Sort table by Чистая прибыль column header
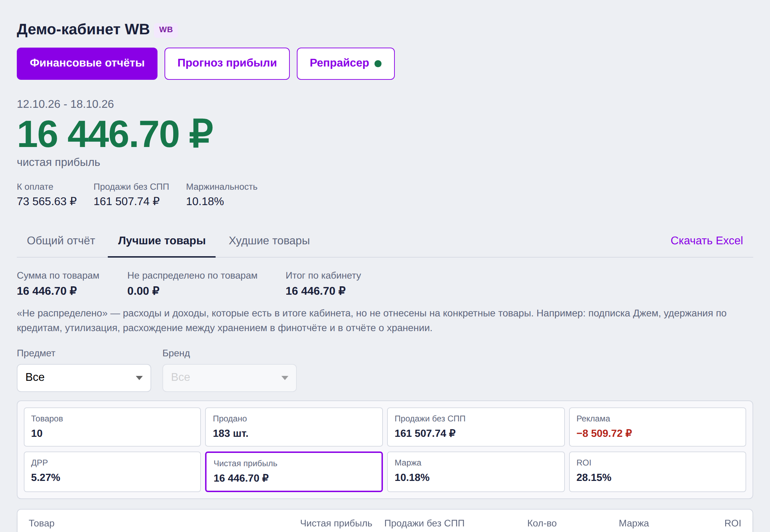 coord(336,524)
